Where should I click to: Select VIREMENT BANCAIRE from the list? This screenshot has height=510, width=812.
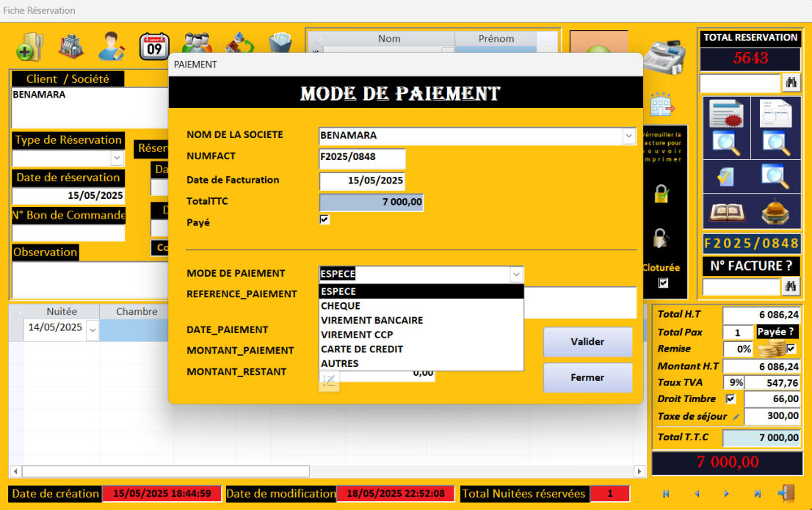point(372,320)
